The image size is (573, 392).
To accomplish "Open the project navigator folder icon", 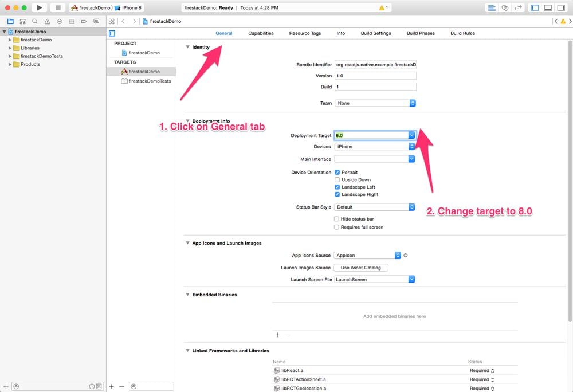I will point(10,22).
